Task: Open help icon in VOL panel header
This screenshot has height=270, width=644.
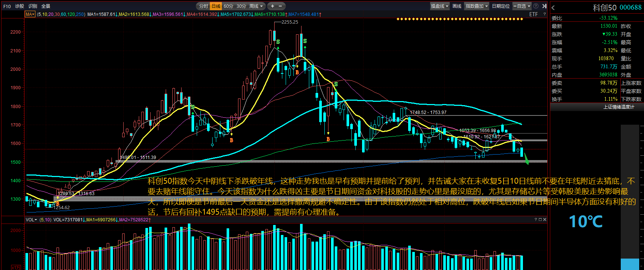Action: coord(536,219)
